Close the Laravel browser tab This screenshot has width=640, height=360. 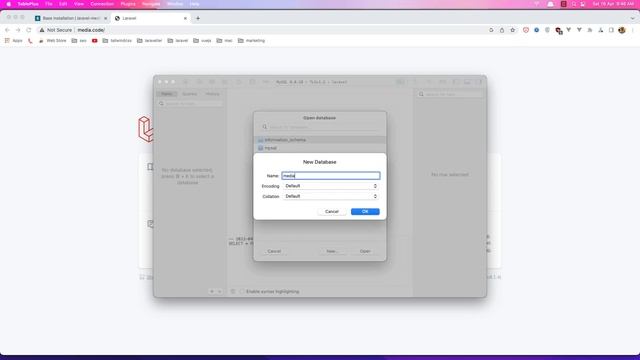[185, 18]
